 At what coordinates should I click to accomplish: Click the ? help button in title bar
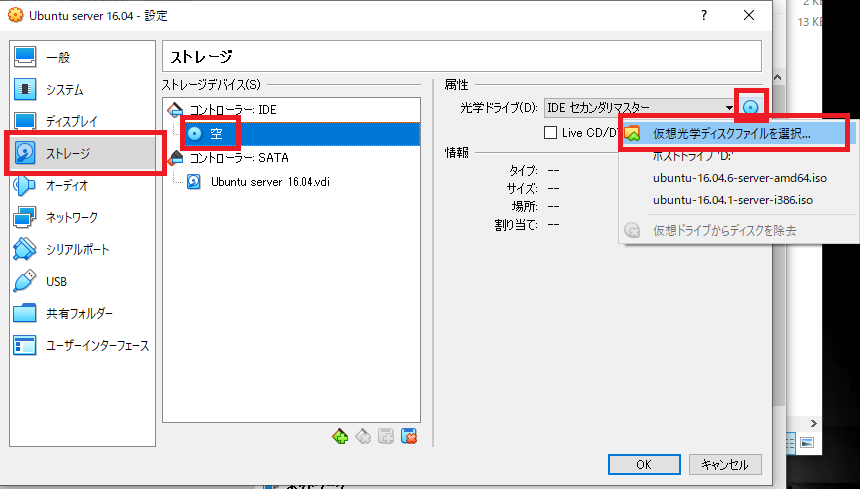point(704,15)
